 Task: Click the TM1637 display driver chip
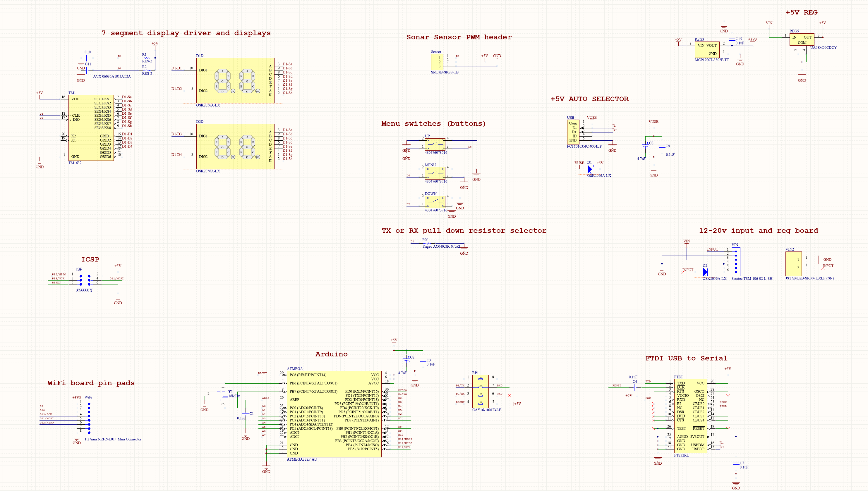(x=91, y=128)
